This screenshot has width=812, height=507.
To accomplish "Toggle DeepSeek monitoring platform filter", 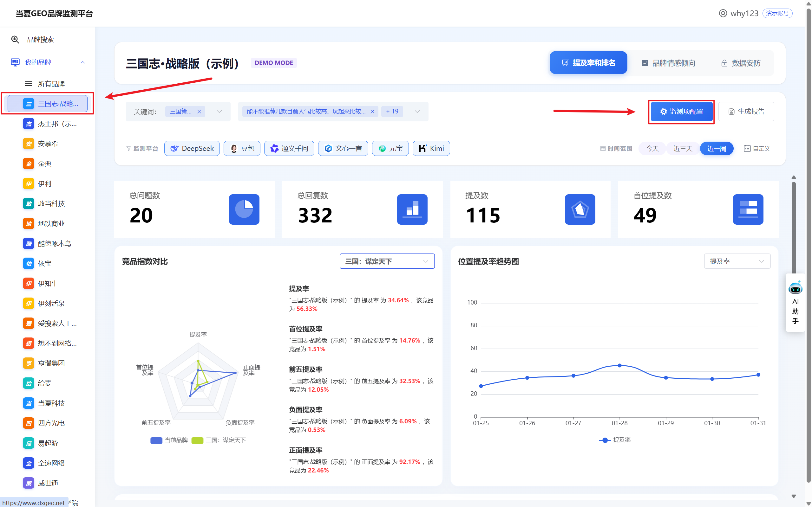I will tap(192, 148).
